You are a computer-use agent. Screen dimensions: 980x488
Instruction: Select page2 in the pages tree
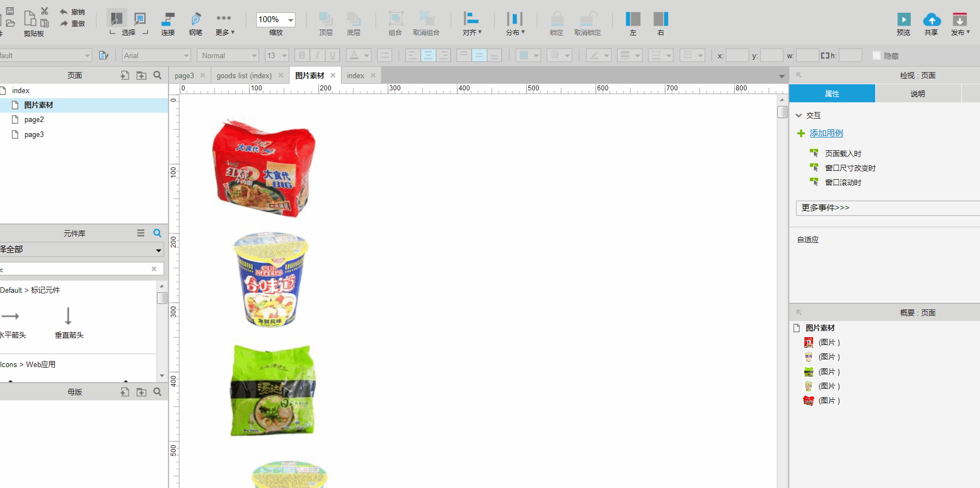click(34, 120)
